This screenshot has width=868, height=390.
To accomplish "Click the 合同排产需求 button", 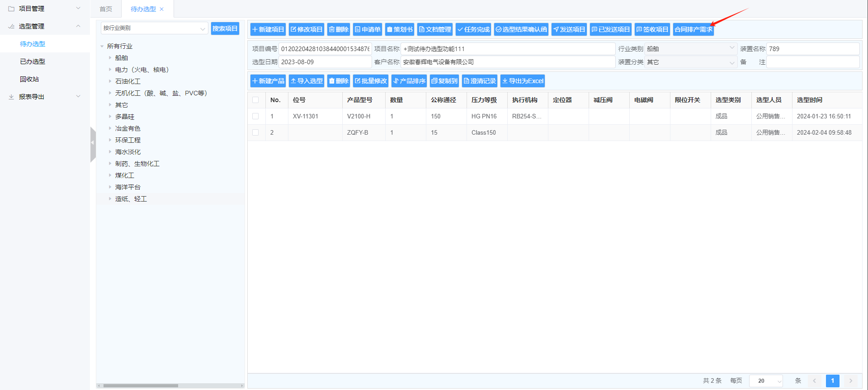I will 693,29.
